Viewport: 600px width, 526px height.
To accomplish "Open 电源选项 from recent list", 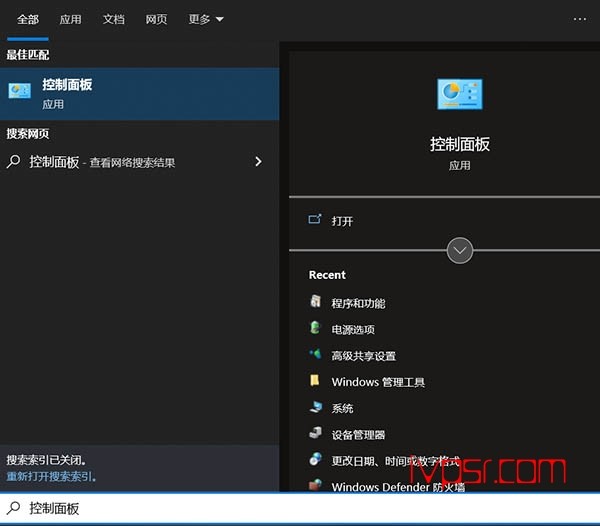I will [x=353, y=330].
